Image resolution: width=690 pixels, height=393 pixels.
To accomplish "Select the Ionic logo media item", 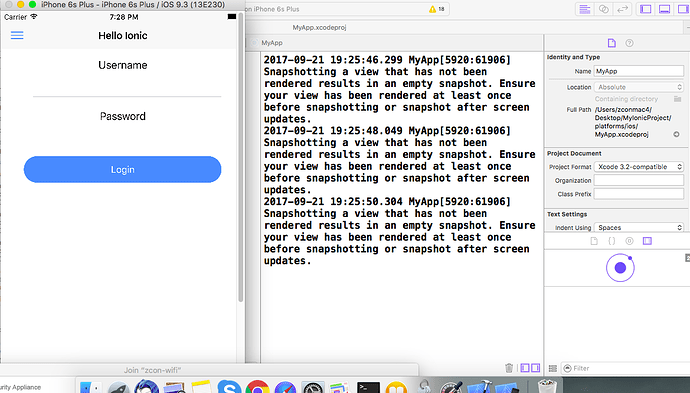I will coord(620,267).
